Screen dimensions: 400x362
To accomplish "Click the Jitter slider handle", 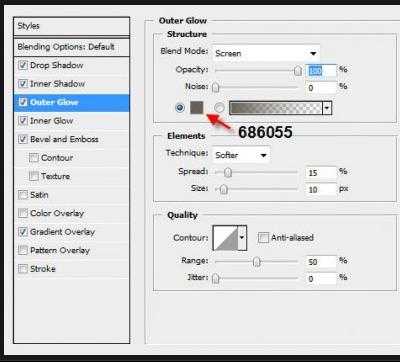I will [216, 278].
